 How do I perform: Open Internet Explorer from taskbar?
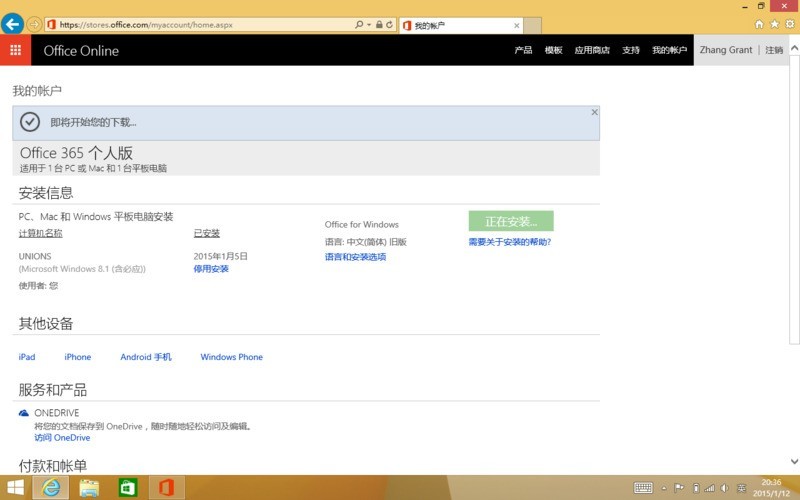point(51,488)
